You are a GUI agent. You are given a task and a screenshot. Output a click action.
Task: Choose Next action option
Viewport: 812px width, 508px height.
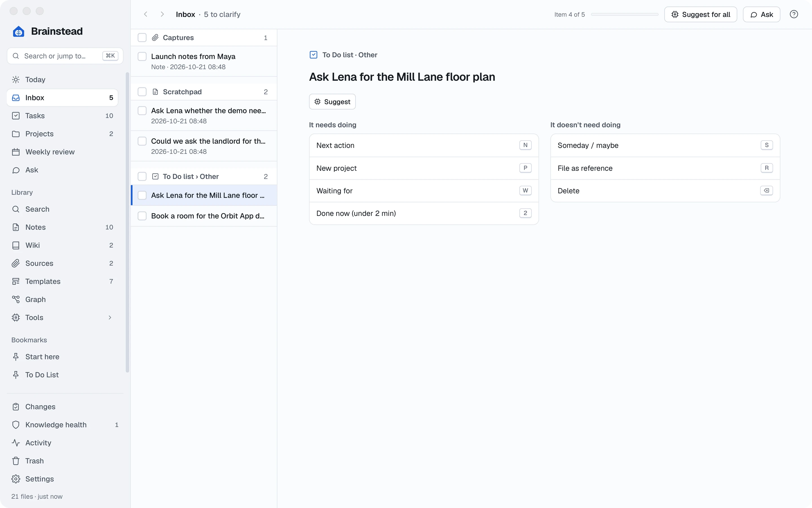[x=424, y=145]
